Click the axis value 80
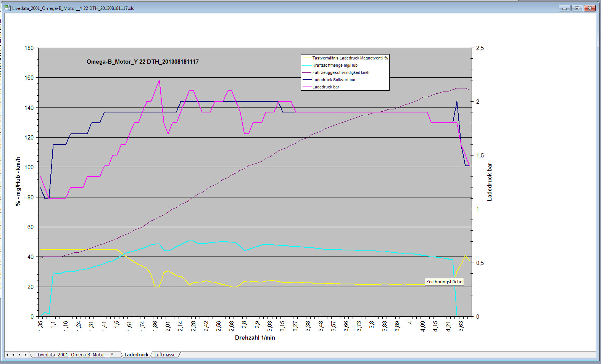Viewport: 601px width, 364px height. tap(31, 197)
